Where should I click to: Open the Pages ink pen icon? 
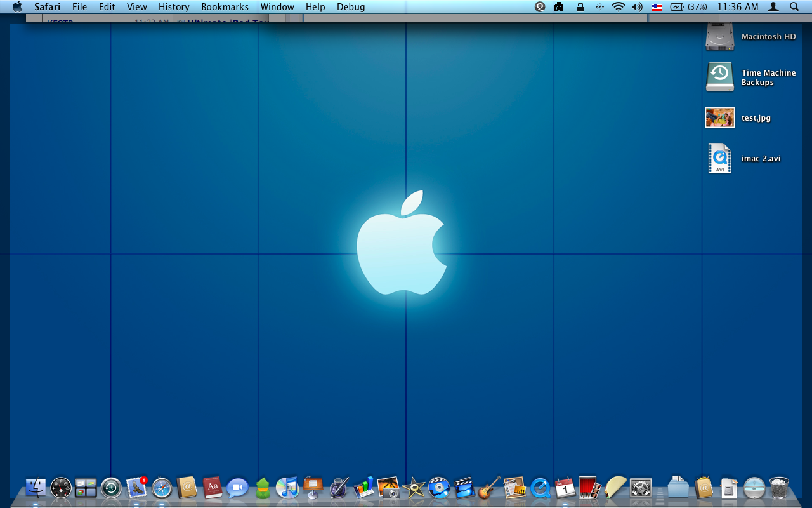338,488
